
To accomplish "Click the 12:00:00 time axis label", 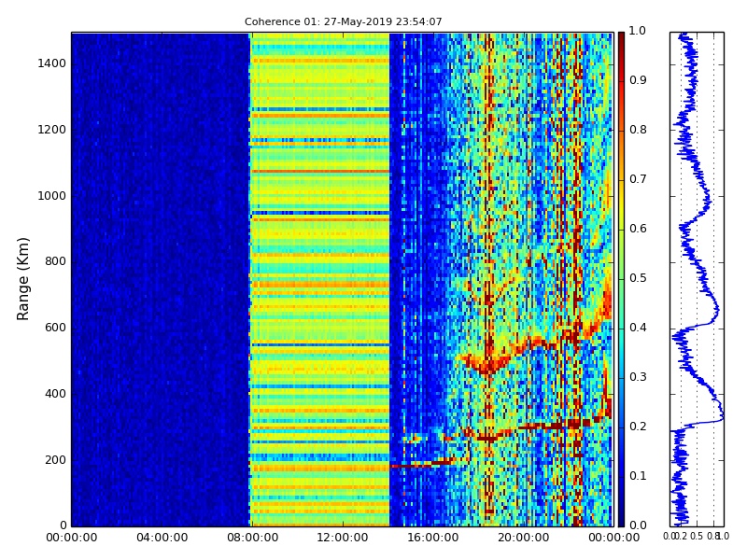I will pyautogui.click(x=343, y=539).
